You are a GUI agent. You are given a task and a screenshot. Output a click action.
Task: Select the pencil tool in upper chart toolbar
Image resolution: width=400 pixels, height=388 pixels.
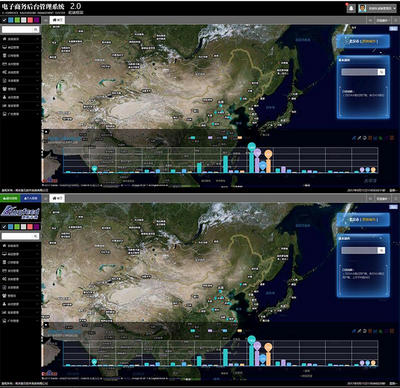click(x=360, y=138)
